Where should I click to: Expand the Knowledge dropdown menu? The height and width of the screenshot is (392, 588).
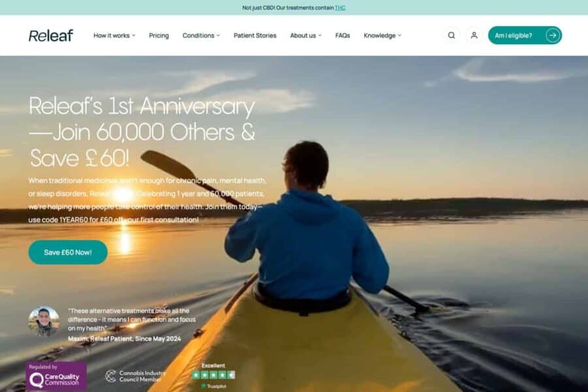(382, 35)
